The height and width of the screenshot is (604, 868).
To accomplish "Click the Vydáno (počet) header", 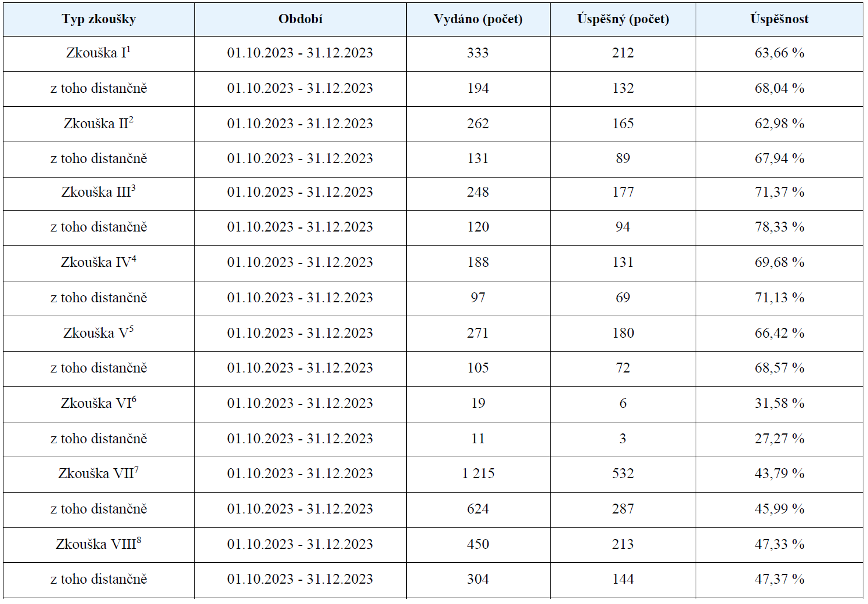I will [478, 19].
